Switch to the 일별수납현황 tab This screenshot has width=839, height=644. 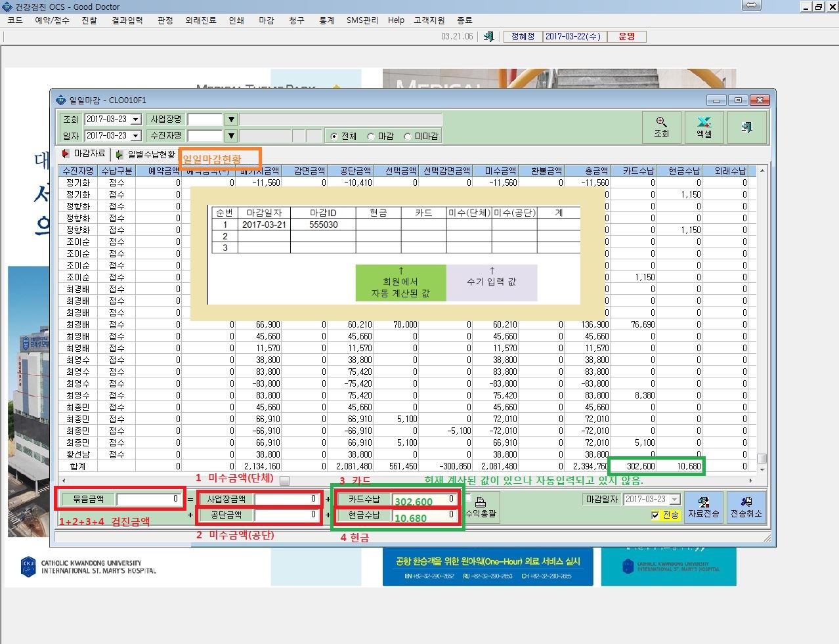[146, 154]
